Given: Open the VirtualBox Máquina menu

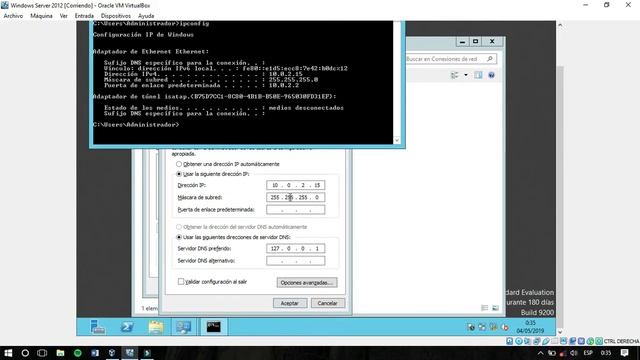Looking at the screenshot, I should point(41,16).
